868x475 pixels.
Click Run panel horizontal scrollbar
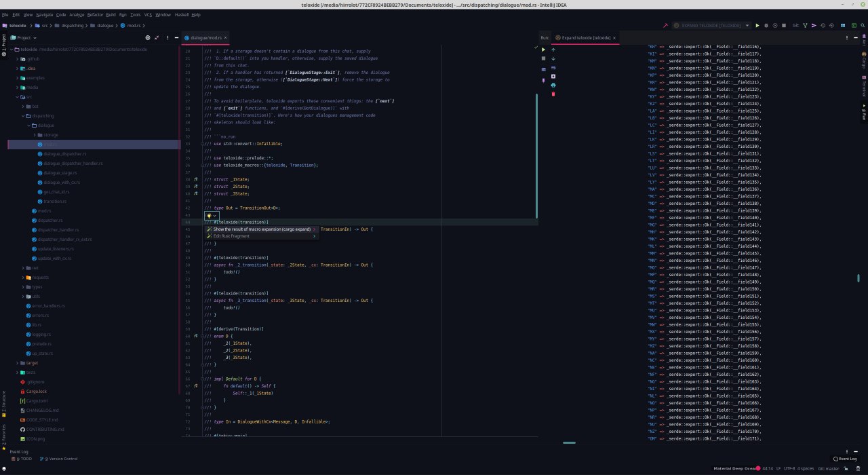(570, 442)
